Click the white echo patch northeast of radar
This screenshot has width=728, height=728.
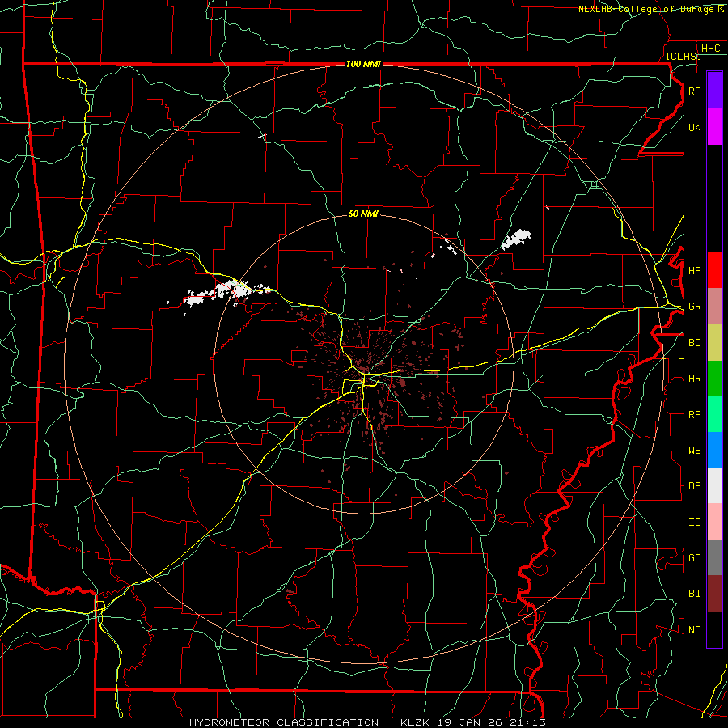[516, 239]
